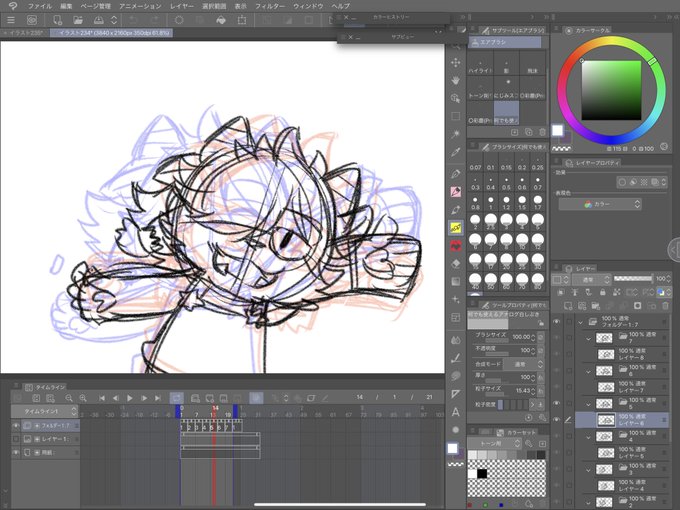Choose the にじみスプレー sub tool

[x=506, y=89]
